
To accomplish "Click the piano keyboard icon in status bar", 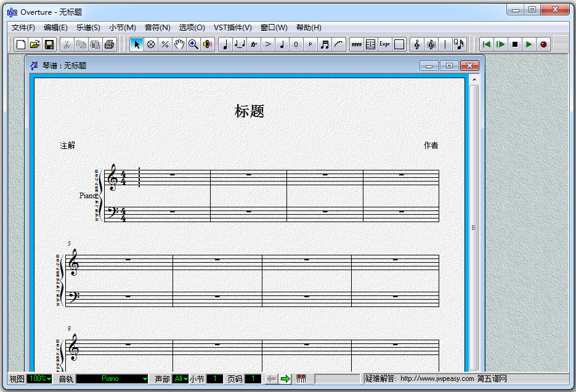I will 301,379.
